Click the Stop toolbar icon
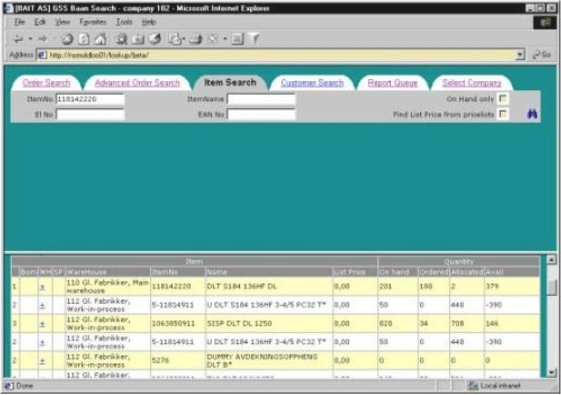 pos(67,39)
